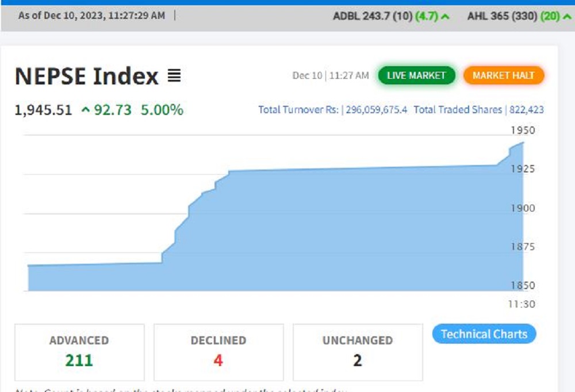Viewport: 575px width, 392px height.
Task: Click the Total Traded Shares figure
Action: point(526,110)
